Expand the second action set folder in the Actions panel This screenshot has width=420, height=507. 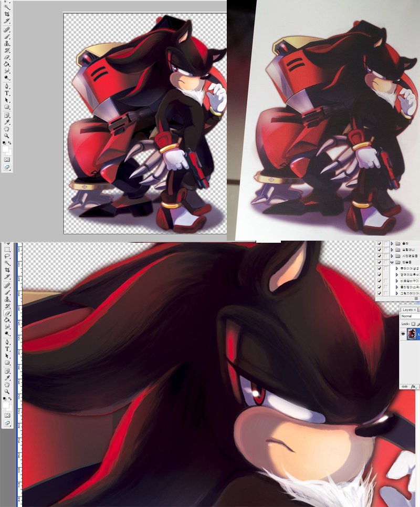(392, 250)
